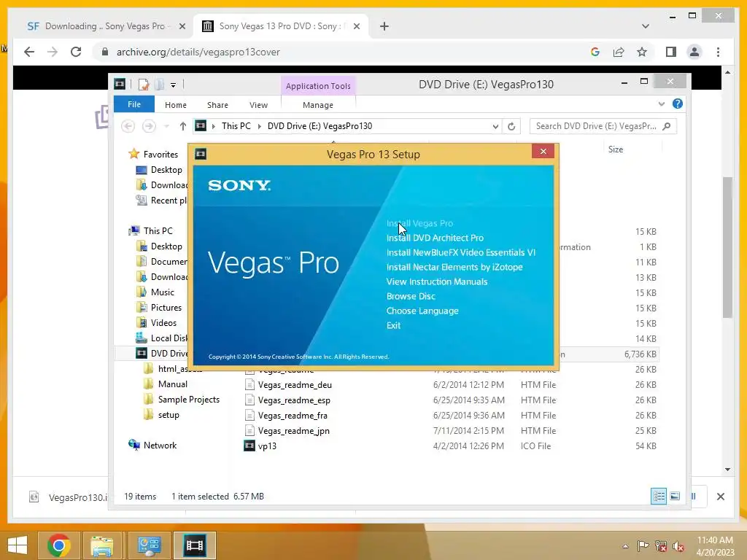Switch to Downloading Sony Vegas Pro tab
Image resolution: width=747 pixels, height=560 pixels.
[x=105, y=26]
